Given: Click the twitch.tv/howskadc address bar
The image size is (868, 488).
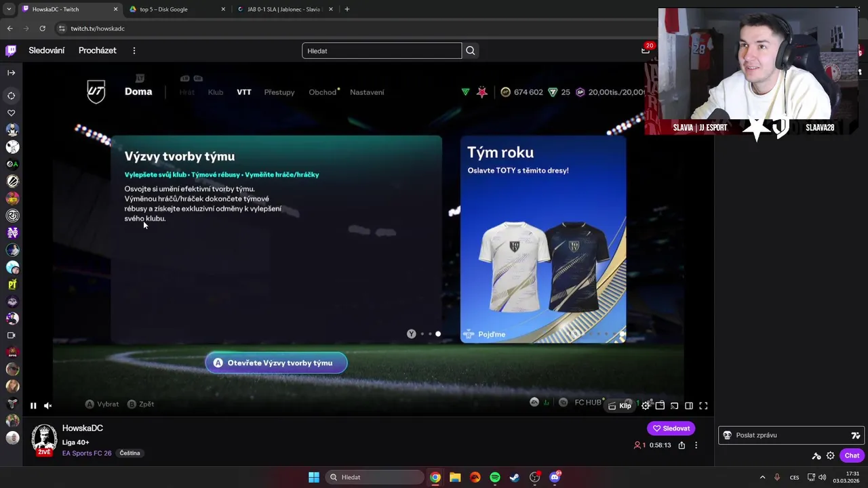Looking at the screenshot, I should [353, 28].
